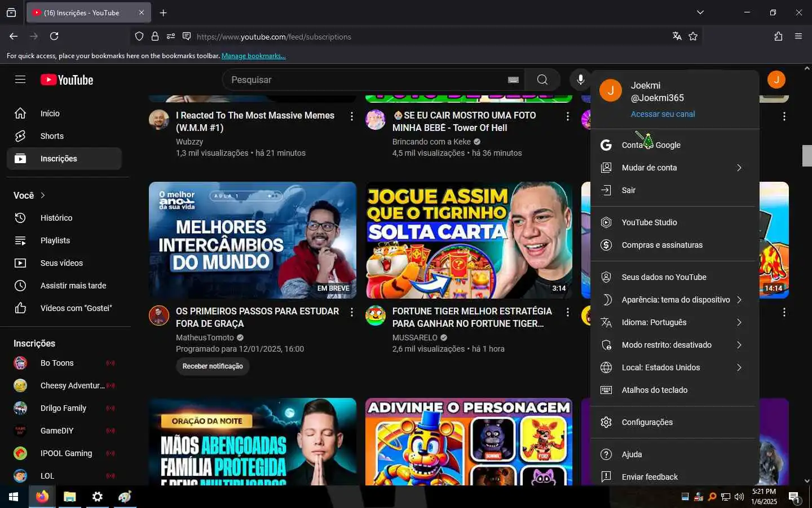The image size is (812, 508).
Task: Open more options for Fortune Tiger video
Action: click(x=568, y=312)
